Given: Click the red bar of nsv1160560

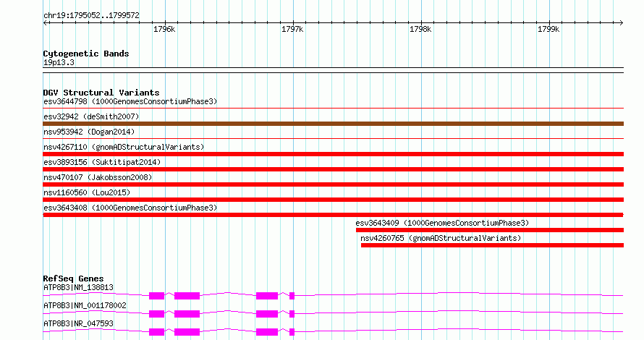Looking at the screenshot, I should 333,200.
